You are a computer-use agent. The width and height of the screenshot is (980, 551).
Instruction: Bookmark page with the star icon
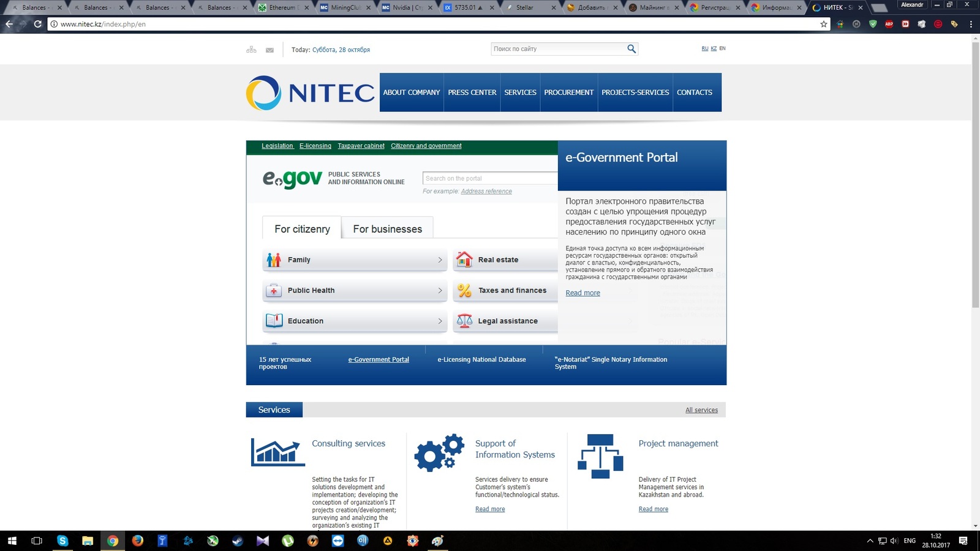pos(824,24)
